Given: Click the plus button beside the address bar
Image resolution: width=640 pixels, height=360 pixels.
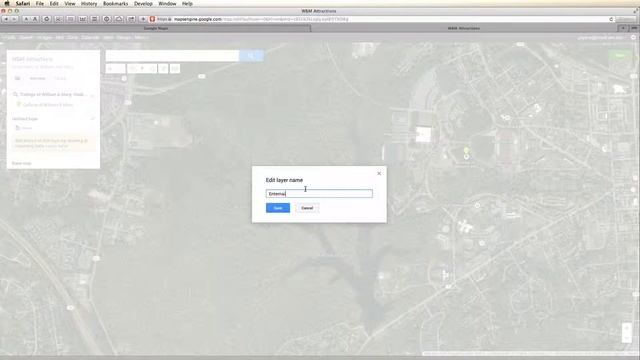Looking at the screenshot, I should 143,19.
